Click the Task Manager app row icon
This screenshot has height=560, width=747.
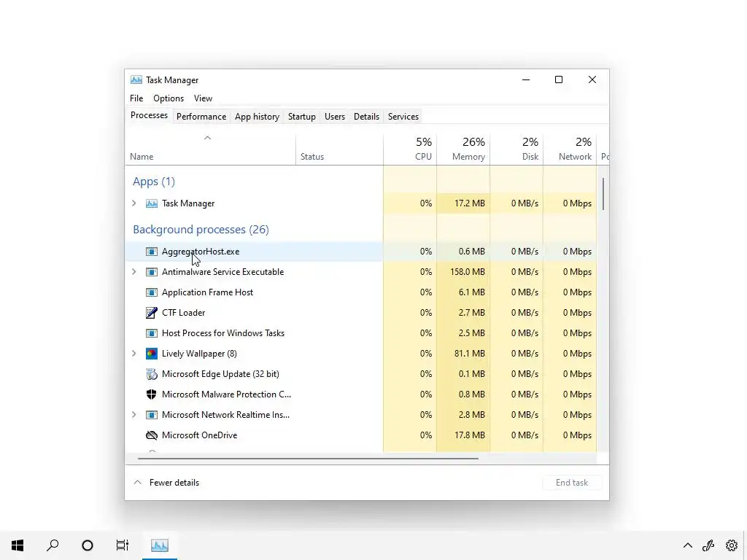(x=152, y=203)
